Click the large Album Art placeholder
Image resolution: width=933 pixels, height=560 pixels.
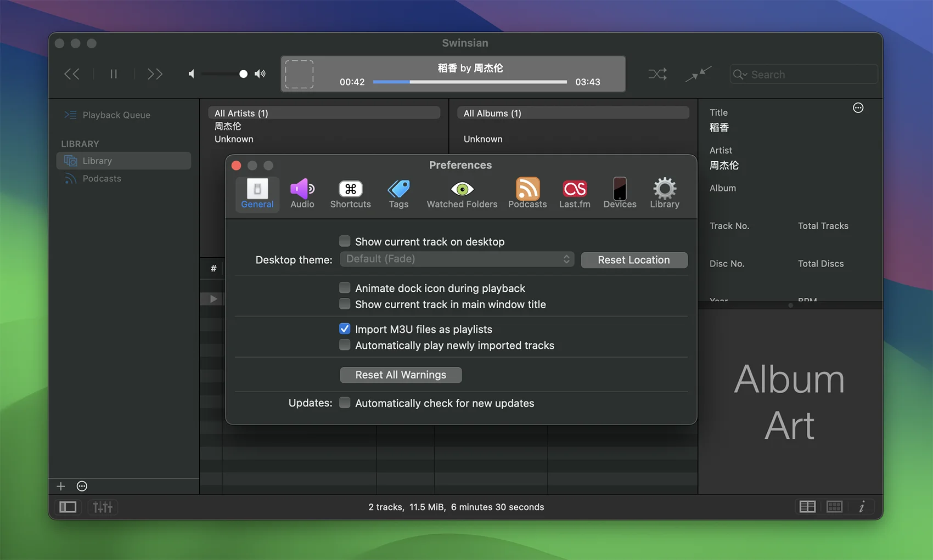790,402
